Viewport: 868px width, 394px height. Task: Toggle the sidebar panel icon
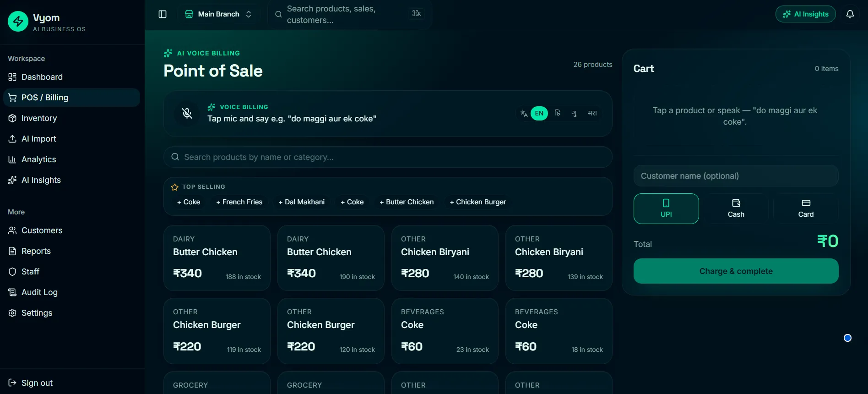[x=163, y=14]
